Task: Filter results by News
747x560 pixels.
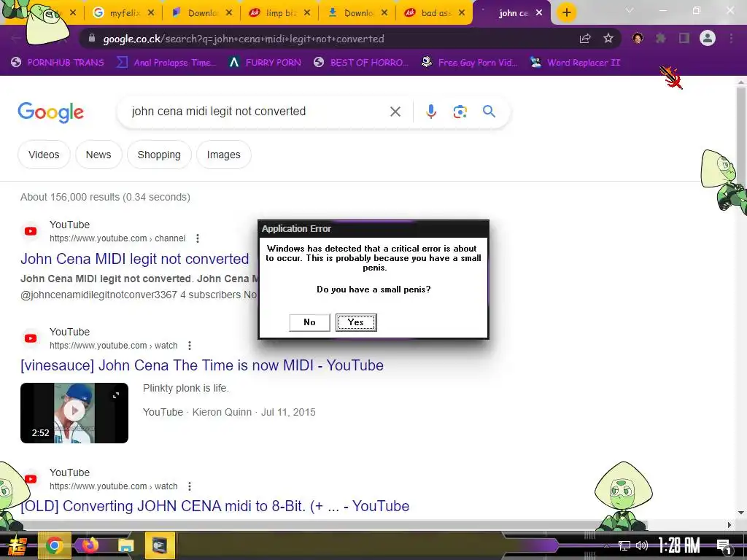Action: (x=98, y=155)
